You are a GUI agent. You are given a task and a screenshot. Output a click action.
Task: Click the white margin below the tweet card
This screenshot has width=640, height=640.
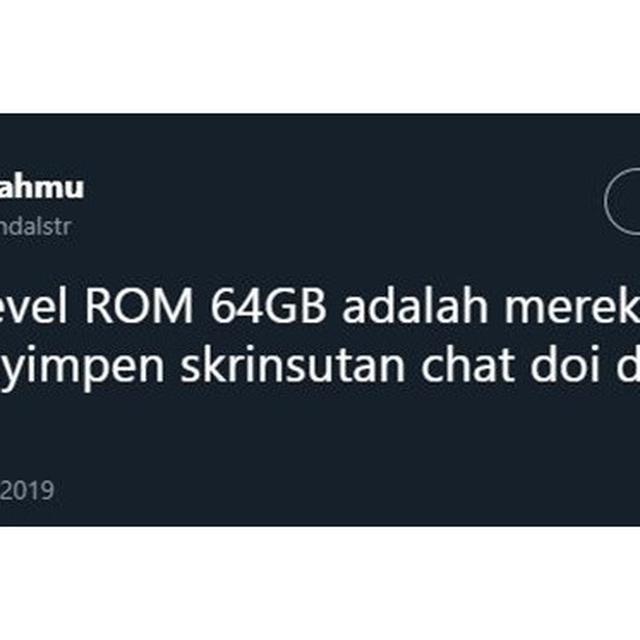(x=320, y=583)
